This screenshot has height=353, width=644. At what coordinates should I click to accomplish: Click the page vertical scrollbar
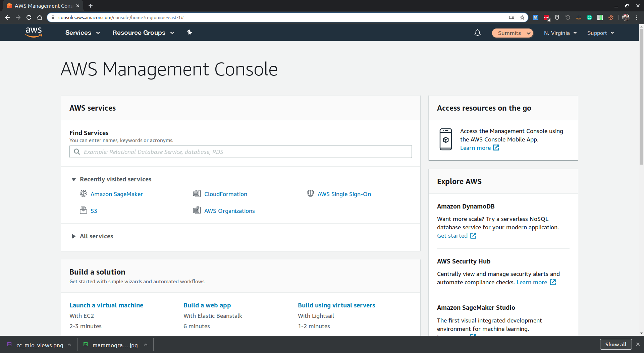click(x=641, y=97)
